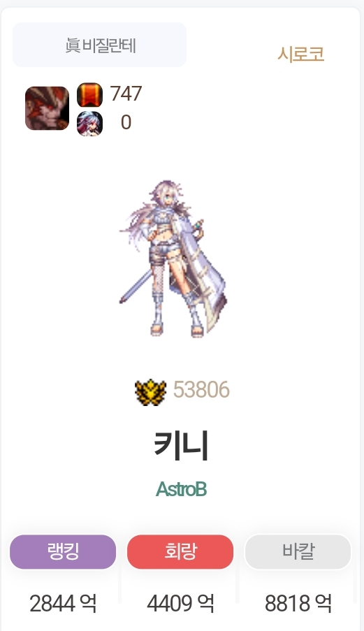Screen dimensions: 364x631
Task: Click the red banner badge icon
Action: (89, 95)
